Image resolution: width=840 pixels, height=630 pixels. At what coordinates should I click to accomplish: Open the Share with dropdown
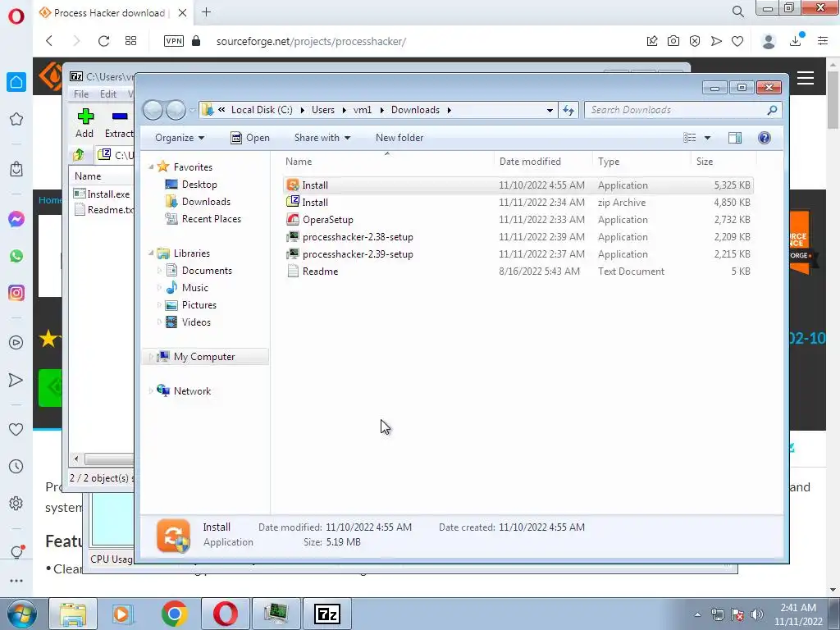(322, 138)
